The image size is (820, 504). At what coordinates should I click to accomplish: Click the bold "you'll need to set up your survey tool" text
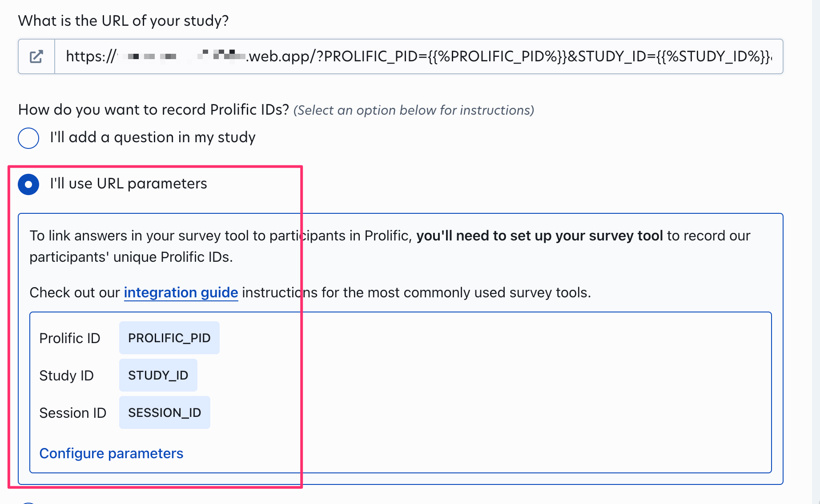pyautogui.click(x=539, y=236)
